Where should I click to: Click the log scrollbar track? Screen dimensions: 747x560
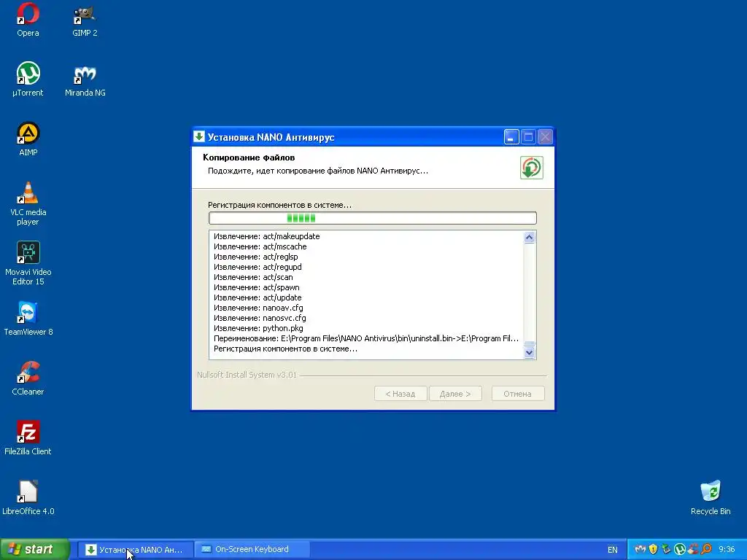(530, 292)
